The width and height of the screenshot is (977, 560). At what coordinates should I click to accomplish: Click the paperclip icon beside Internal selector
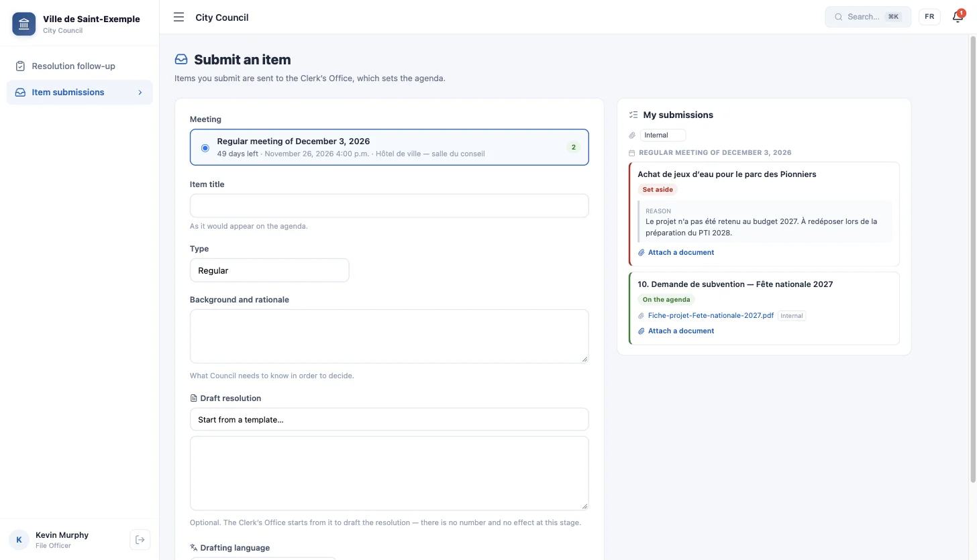632,135
